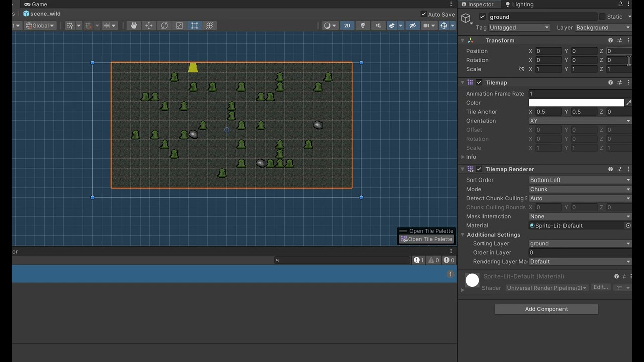644x362 pixels.
Task: Toggle scene view audio mute
Action: [x=378, y=25]
